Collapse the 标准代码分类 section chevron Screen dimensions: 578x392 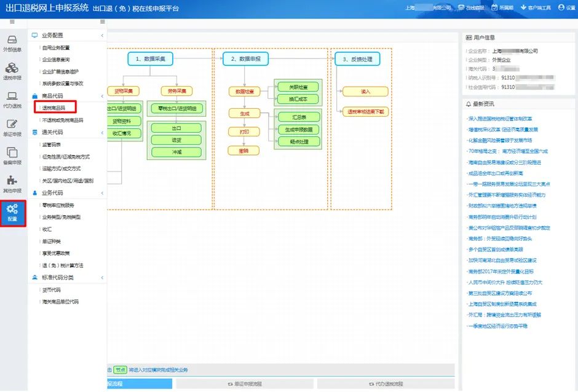(x=102, y=278)
